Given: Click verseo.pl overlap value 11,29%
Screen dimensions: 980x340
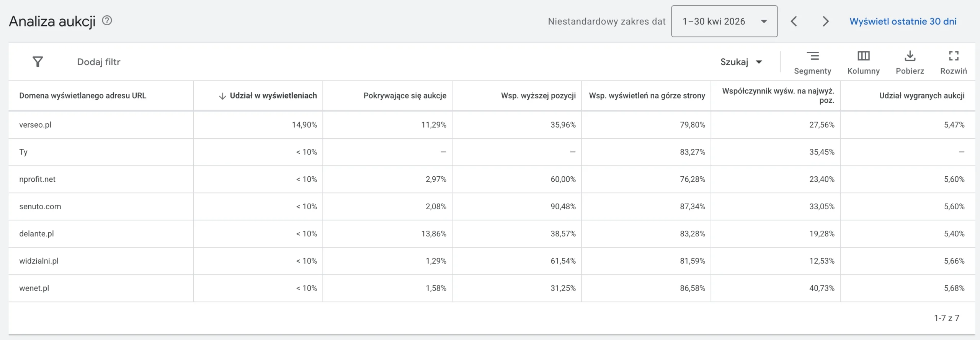Looking at the screenshot, I should [x=434, y=125].
